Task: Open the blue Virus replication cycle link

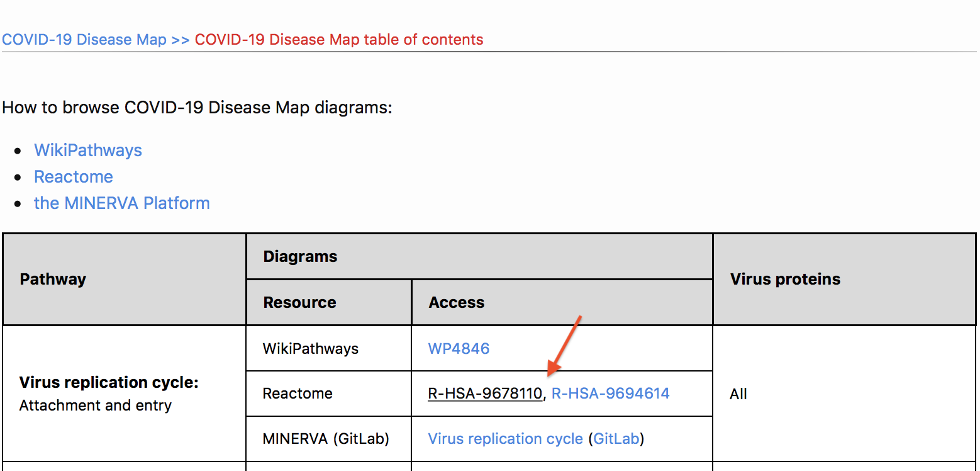Action: point(505,439)
